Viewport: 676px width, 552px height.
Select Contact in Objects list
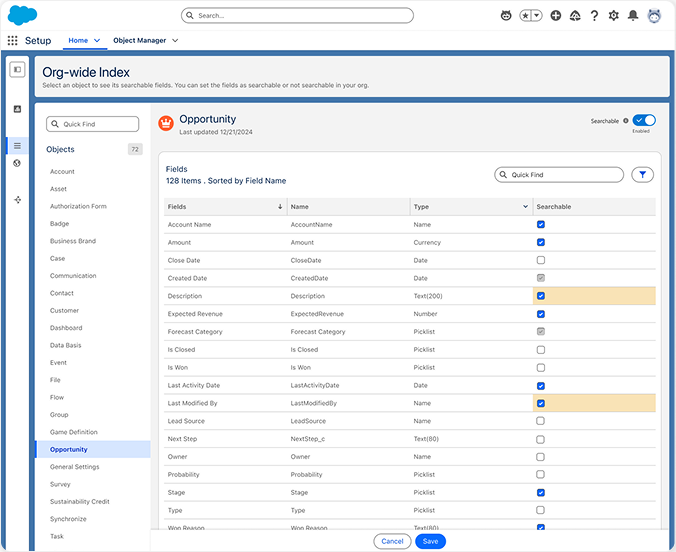tap(62, 293)
